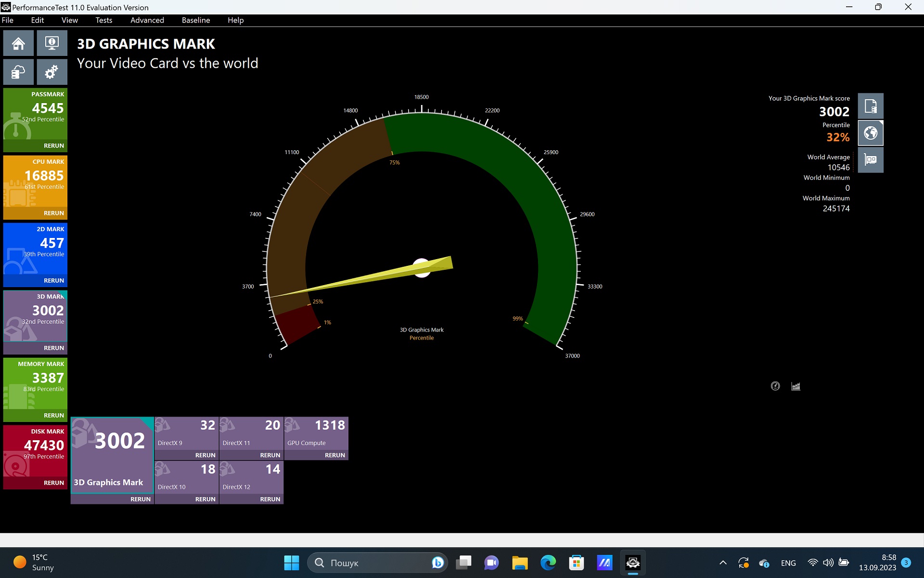This screenshot has width=924, height=578.
Task: Open the blue slanted-lines app on taskbar
Action: [x=604, y=563]
